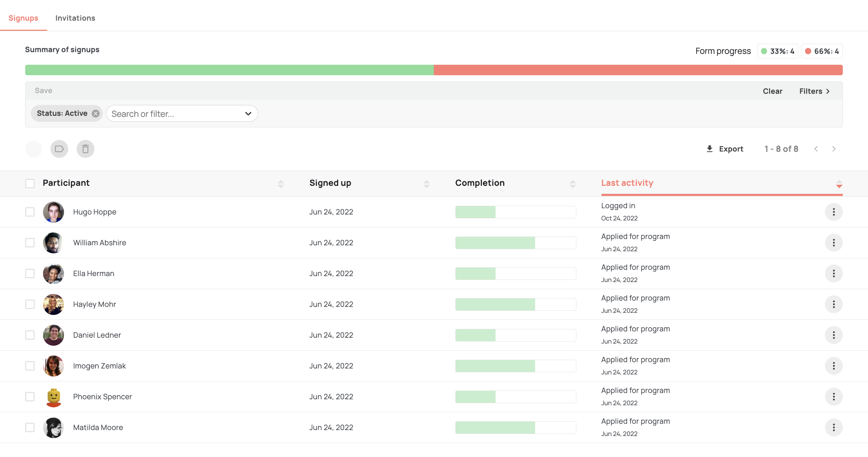The image size is (868, 457).
Task: Click the trash delete icon button
Action: pos(85,149)
